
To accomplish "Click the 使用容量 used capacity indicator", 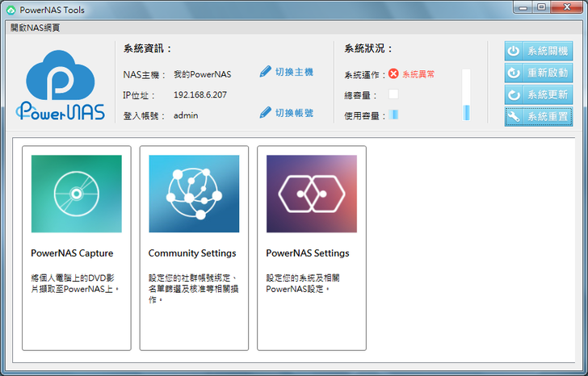I will coord(393,115).
